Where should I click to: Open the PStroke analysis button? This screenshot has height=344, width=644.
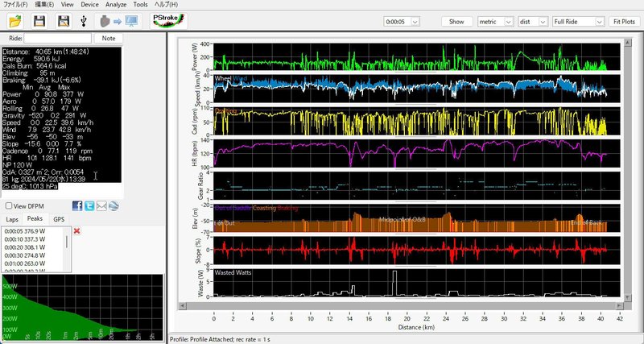[169, 21]
